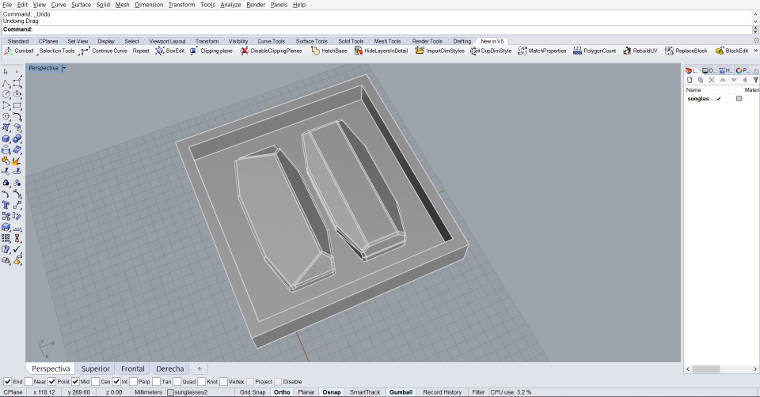The height and width of the screenshot is (397, 760).
Task: Uncheck the End osnap checkbox
Action: [7, 381]
